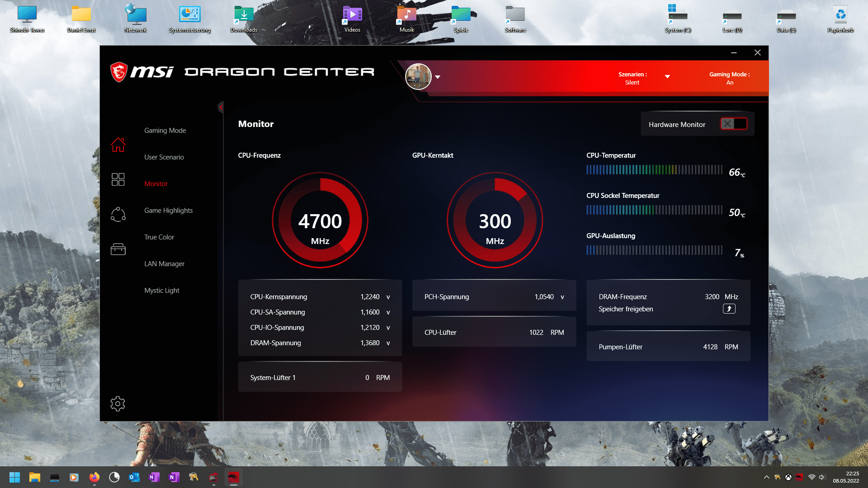
Task: Open the settings gear in Dragon Center
Action: pos(118,404)
